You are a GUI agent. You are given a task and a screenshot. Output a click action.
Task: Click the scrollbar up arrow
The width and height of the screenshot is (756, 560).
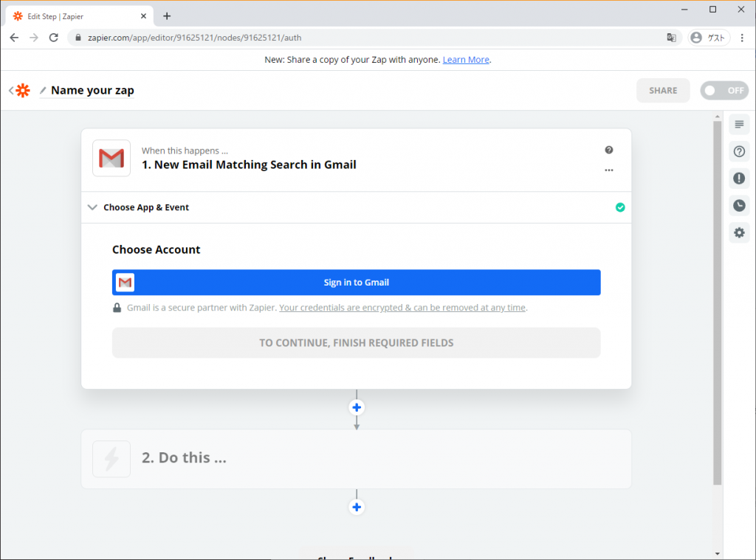pos(718,117)
